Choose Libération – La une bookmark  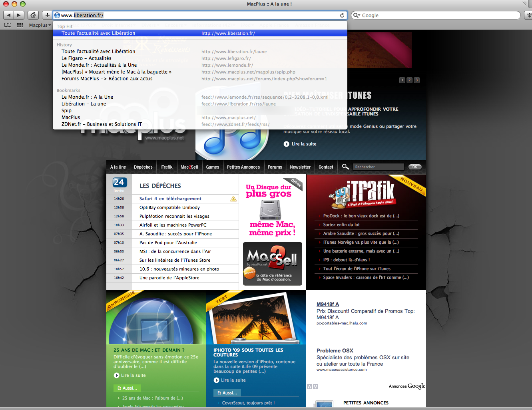[200, 104]
